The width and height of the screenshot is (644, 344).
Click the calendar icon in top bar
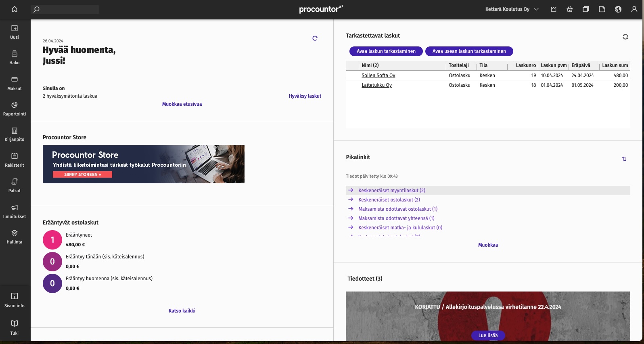pos(554,9)
